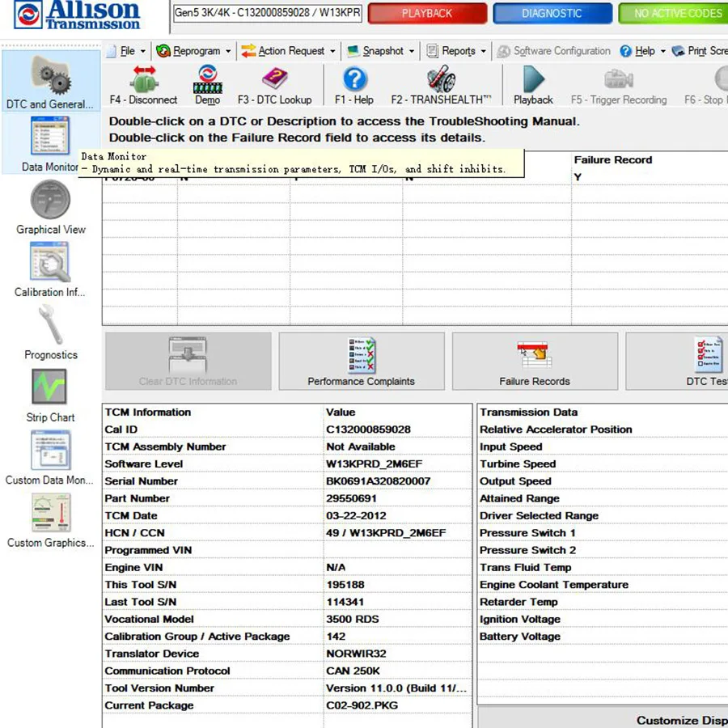
Task: Click Clear DTC Information button
Action: coord(188,362)
